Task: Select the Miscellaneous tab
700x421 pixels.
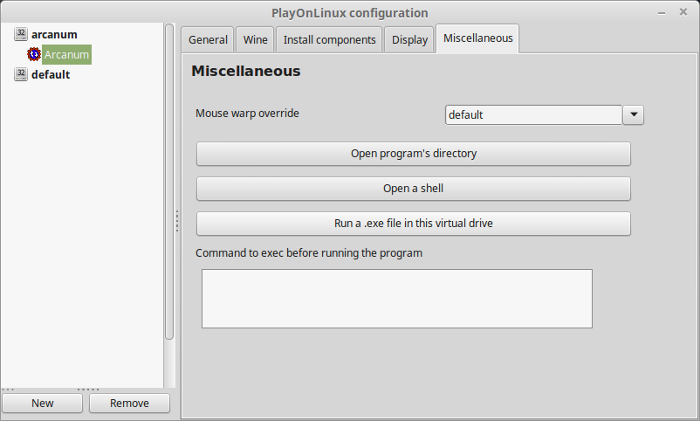Action: (x=478, y=38)
